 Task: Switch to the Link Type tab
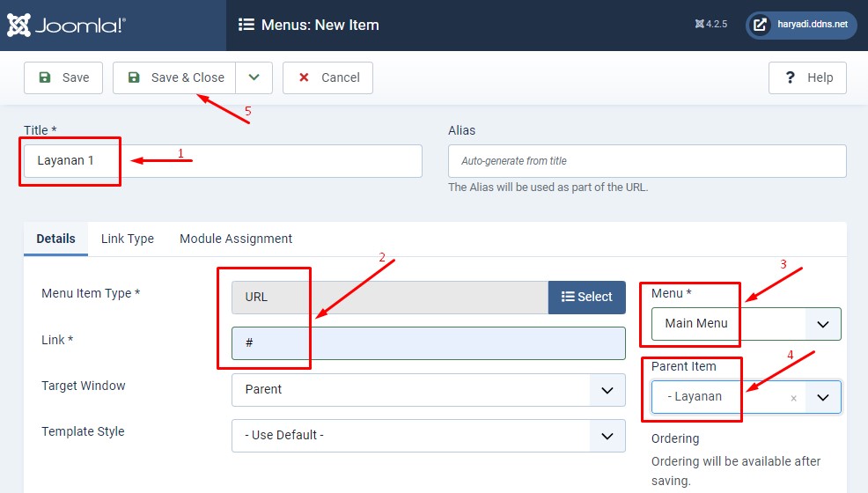point(128,239)
